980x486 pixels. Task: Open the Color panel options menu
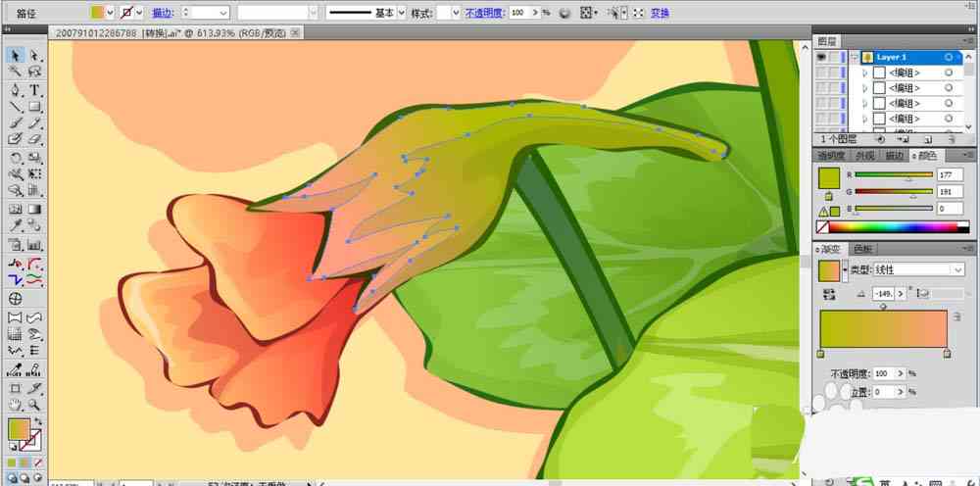[x=969, y=155]
